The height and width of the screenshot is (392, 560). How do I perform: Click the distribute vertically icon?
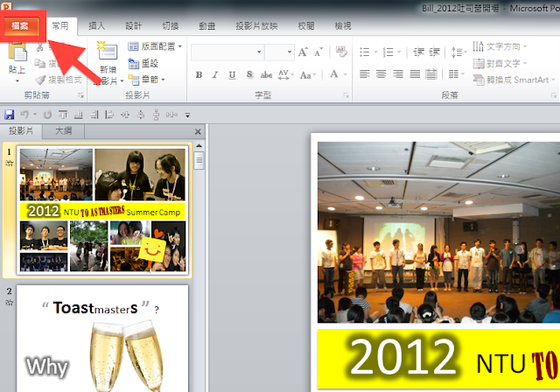156,115
